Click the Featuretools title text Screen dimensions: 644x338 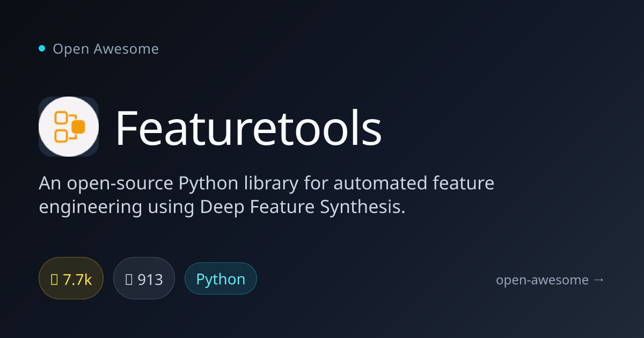(248, 128)
